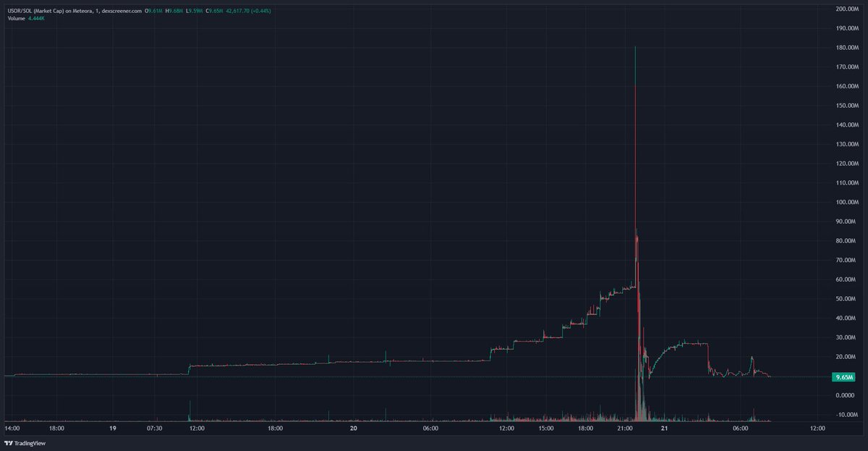Click the 30.00M price axis label
868x451 pixels.
pos(846,337)
